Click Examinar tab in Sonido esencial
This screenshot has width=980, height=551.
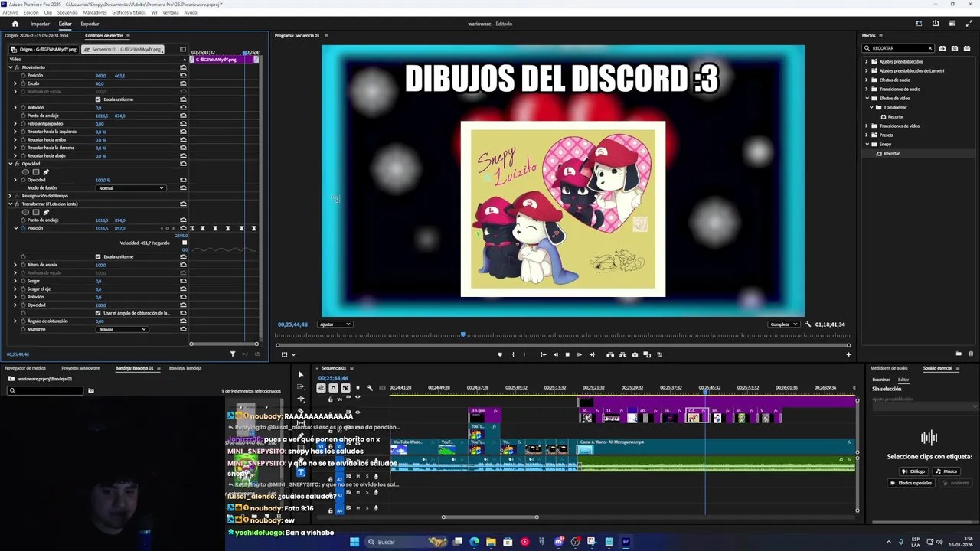pos(881,380)
